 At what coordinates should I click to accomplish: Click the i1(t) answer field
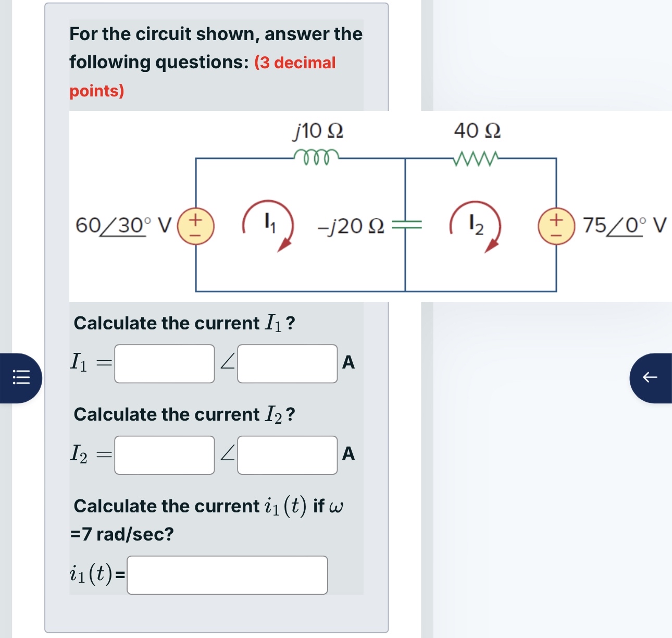(227, 575)
